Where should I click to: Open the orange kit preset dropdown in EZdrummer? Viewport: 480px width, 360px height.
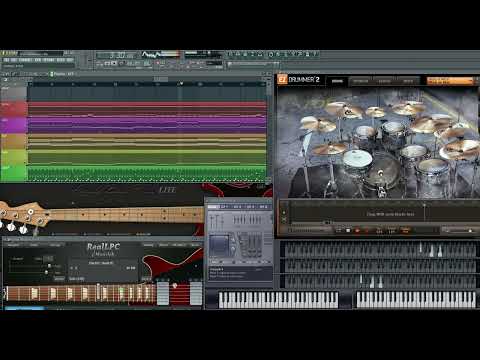tap(451, 81)
